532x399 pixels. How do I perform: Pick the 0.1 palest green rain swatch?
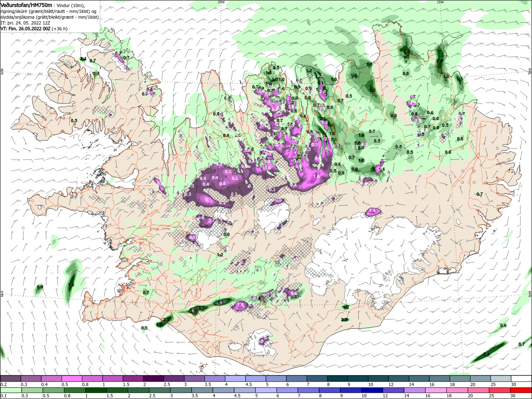[x=10, y=390]
